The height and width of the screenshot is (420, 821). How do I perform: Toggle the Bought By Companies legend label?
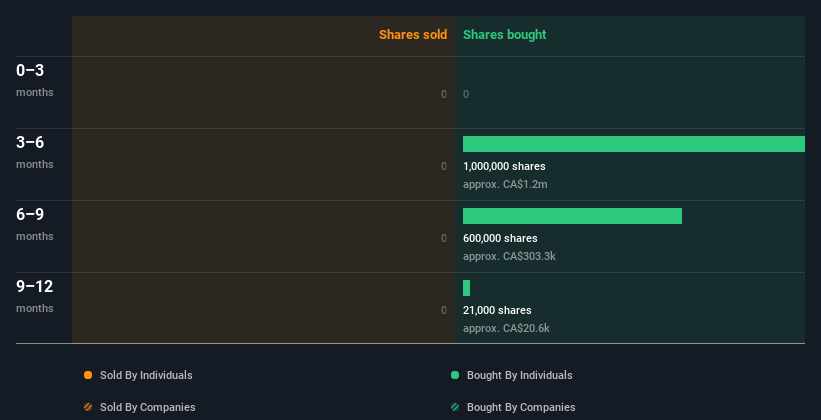pyautogui.click(x=521, y=407)
